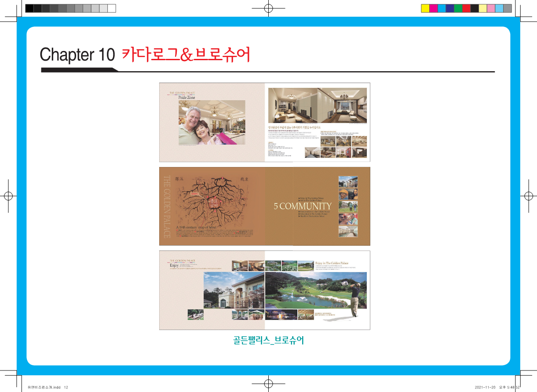This screenshot has height=392, width=537.
Task: Select the red Korean title 카다로그&브로슈어
Action: point(186,55)
